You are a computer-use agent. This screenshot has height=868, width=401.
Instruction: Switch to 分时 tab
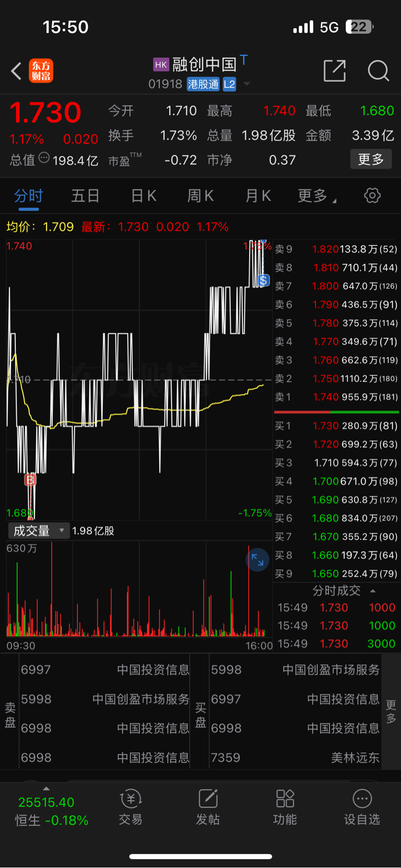[x=28, y=196]
